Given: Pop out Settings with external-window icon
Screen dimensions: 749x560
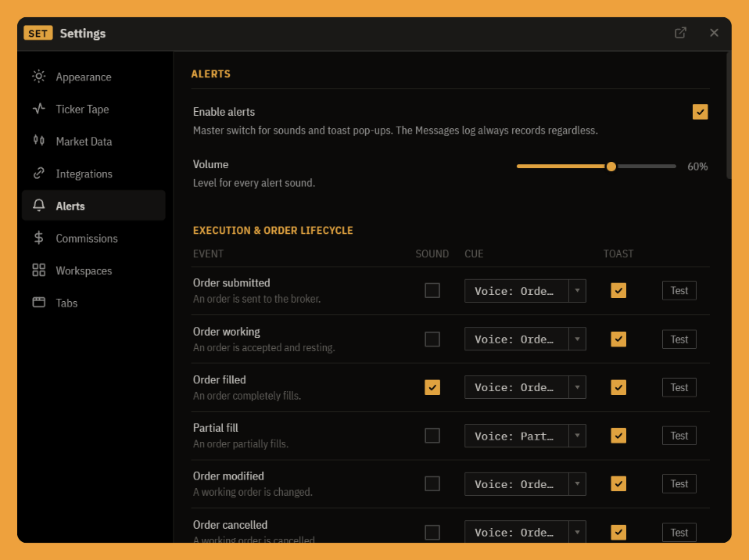Looking at the screenshot, I should tap(680, 33).
